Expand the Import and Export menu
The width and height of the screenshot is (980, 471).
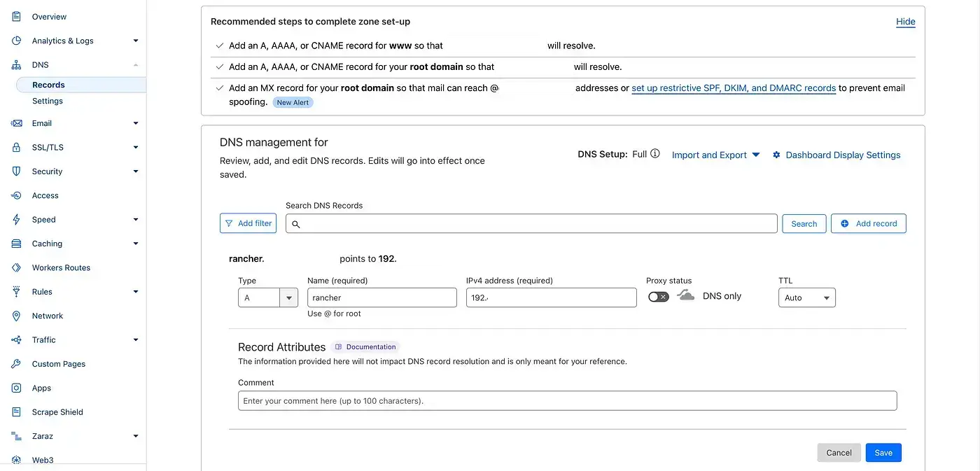(715, 155)
